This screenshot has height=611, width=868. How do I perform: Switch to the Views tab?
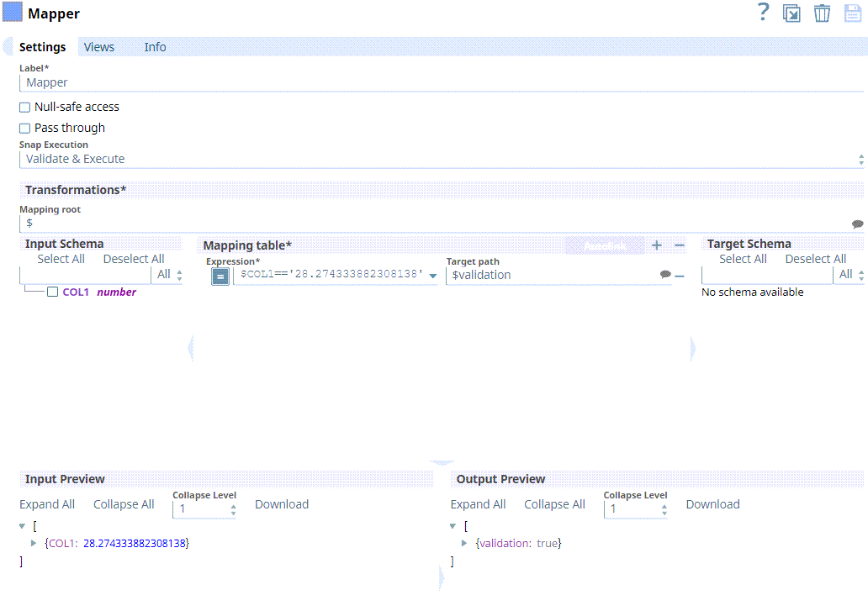click(x=98, y=47)
